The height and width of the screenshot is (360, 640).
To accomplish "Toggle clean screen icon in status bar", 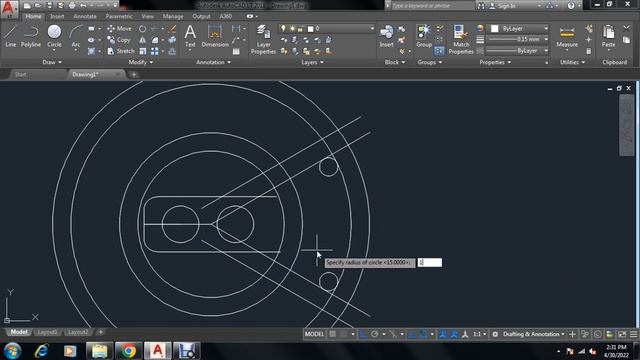I will point(622,334).
